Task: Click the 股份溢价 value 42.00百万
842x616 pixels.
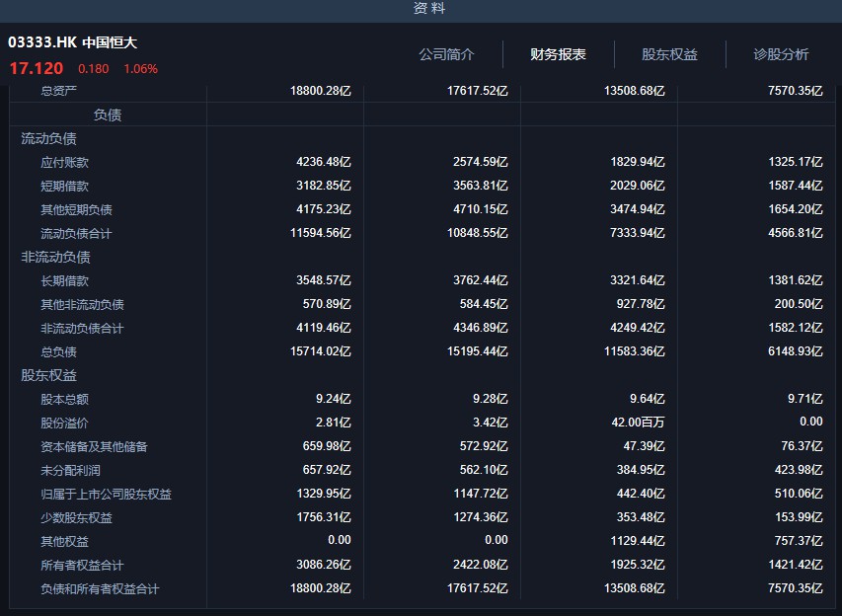Action: [638, 423]
